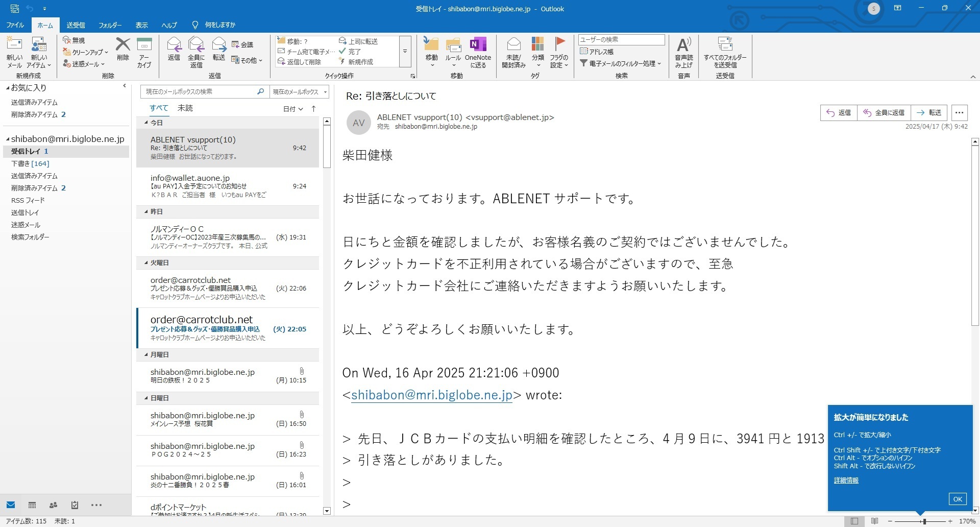Select the ホーム ribbon tab
Image resolution: width=980 pixels, height=527 pixels.
tap(45, 25)
